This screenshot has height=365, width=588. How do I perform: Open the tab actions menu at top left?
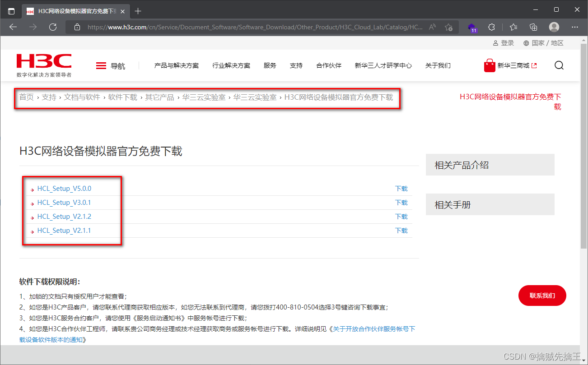click(x=11, y=10)
